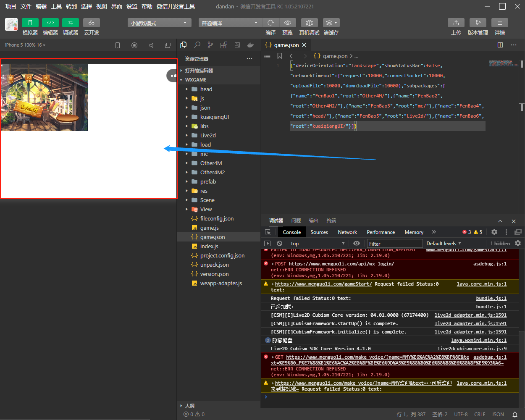Open the 小游戏模式 mode dropdown

(159, 23)
